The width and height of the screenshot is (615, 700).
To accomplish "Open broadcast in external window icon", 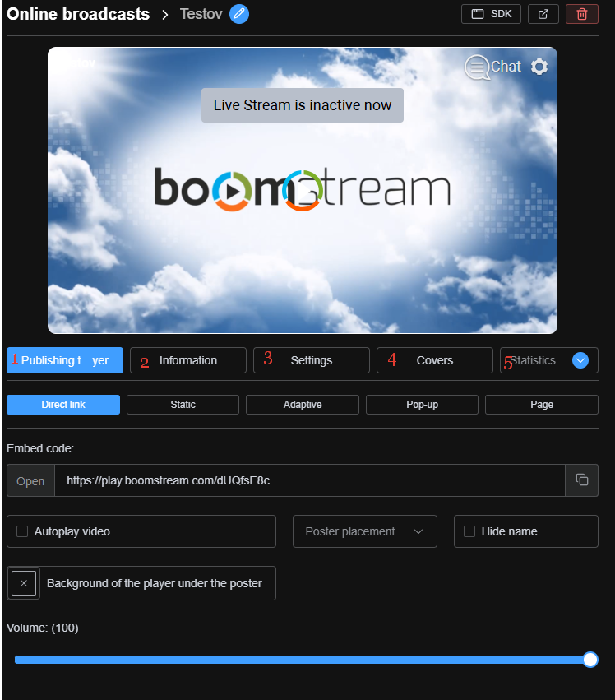I will [x=543, y=14].
